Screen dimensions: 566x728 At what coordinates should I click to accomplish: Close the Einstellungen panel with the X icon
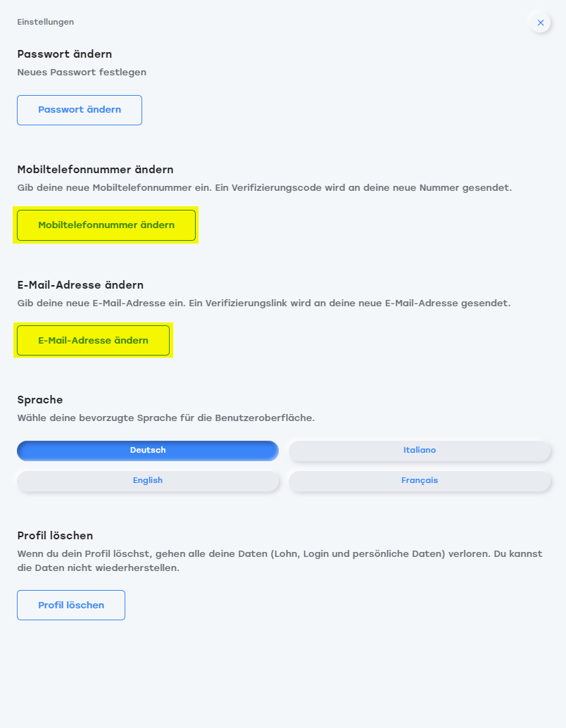[541, 23]
